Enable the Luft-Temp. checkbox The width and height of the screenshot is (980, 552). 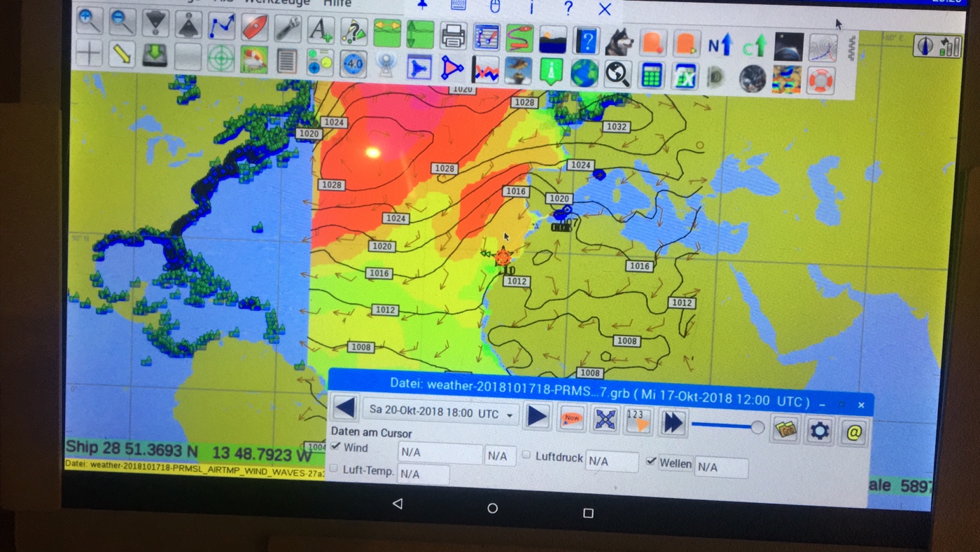pyautogui.click(x=334, y=468)
